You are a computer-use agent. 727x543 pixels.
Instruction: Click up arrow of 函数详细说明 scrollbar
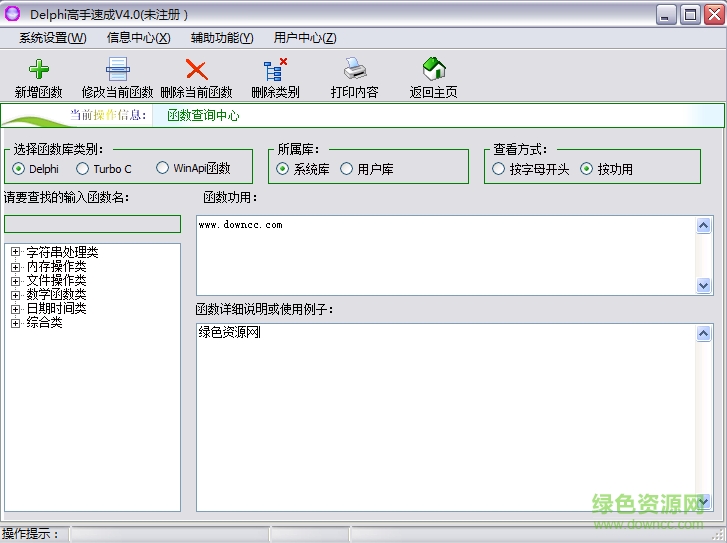pos(704,333)
